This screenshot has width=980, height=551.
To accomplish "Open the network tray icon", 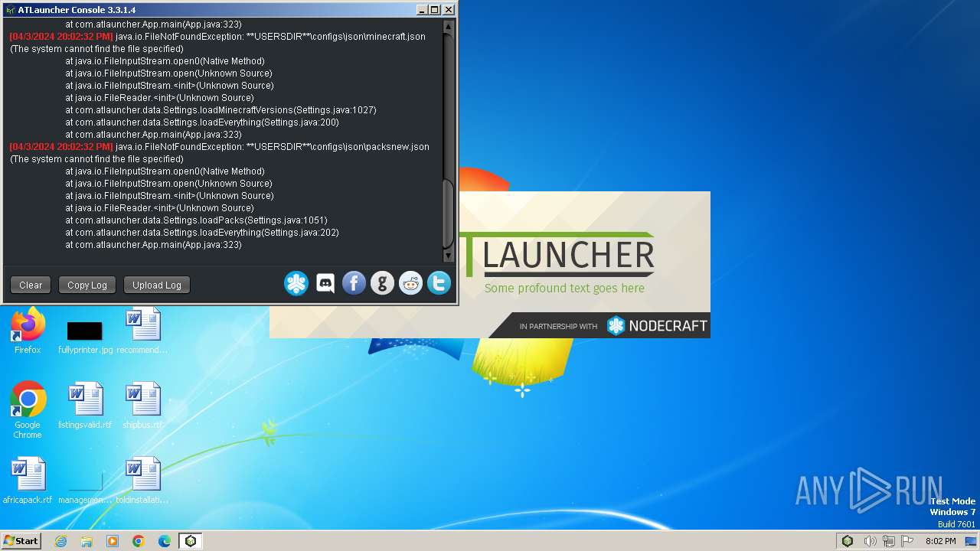I will coord(889,541).
